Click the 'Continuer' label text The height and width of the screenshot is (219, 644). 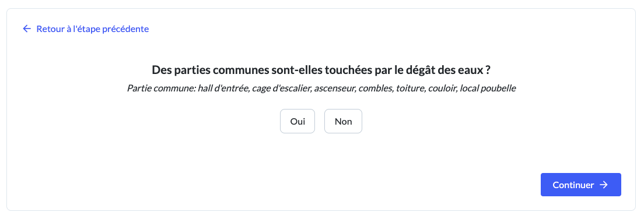pos(573,185)
